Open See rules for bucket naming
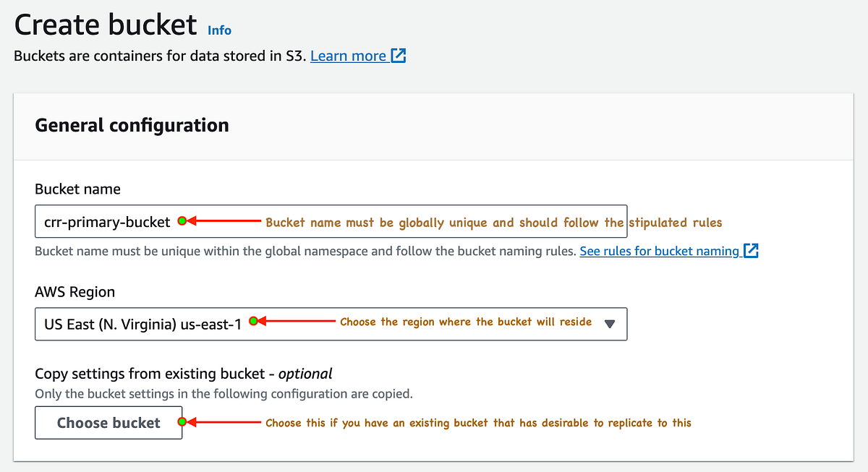Screen dimensions: 868x472 [x=660, y=250]
